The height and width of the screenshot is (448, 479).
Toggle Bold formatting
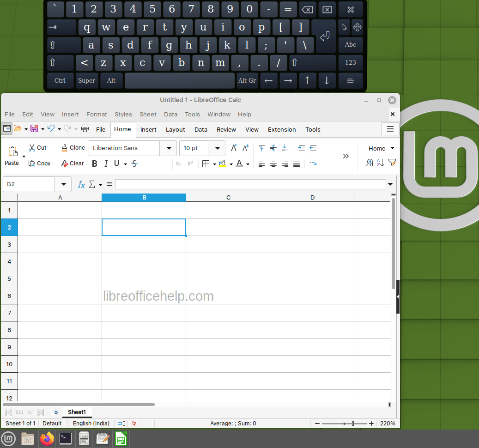[x=95, y=164]
